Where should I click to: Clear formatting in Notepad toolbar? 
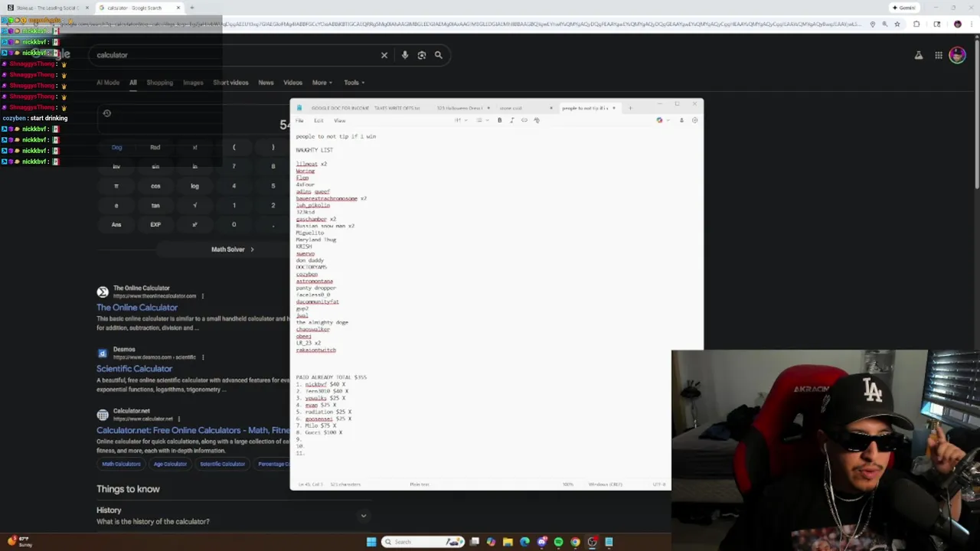[x=537, y=120]
